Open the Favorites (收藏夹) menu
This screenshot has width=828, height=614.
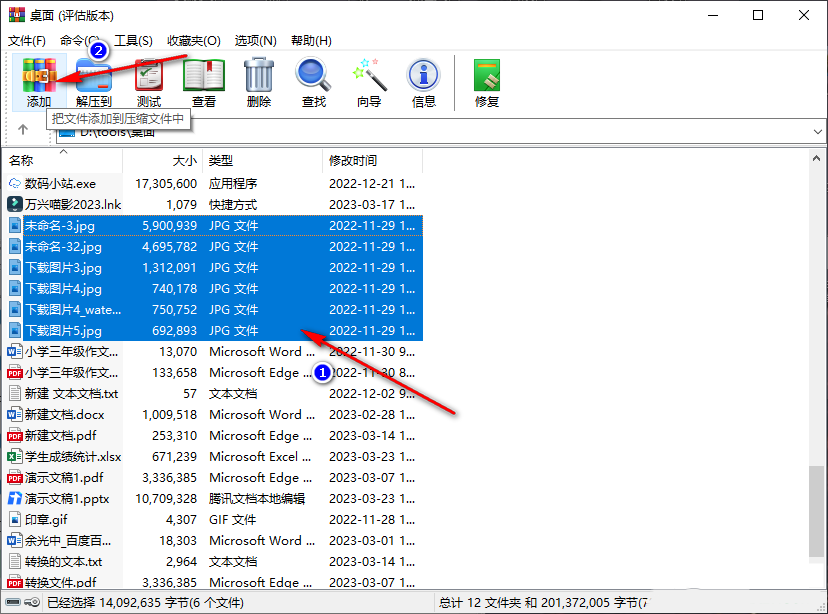[194, 41]
